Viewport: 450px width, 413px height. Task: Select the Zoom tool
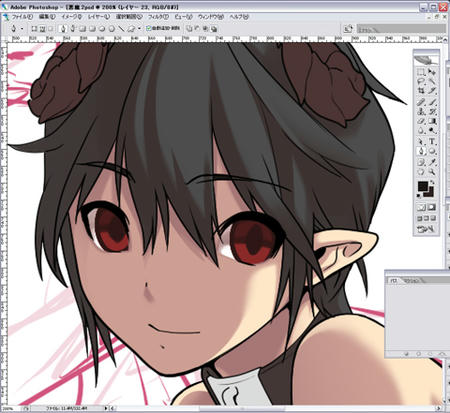tap(432, 172)
